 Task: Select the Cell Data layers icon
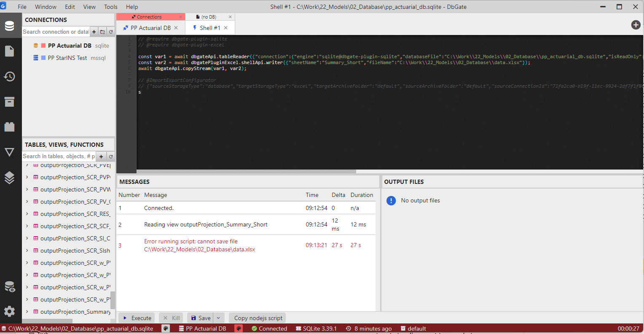point(9,178)
